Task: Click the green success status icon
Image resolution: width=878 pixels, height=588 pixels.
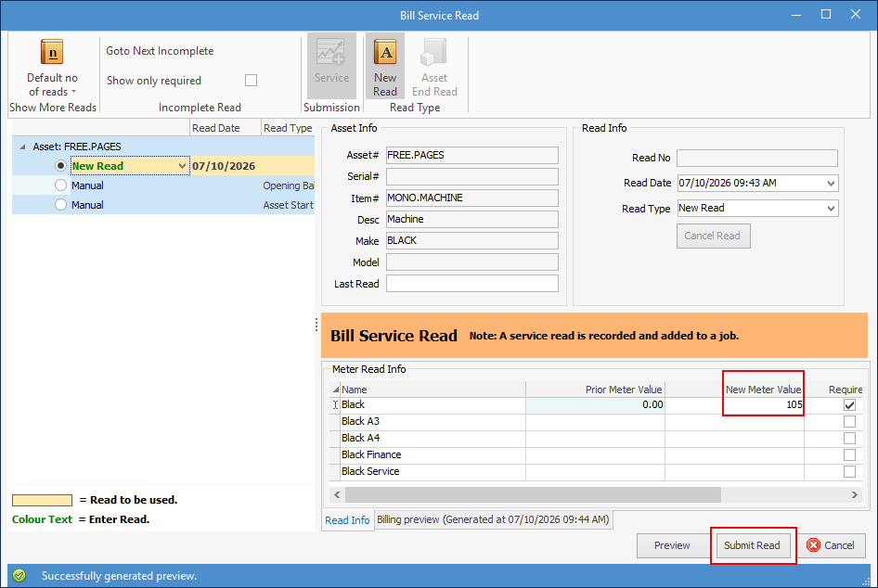Action: click(19, 576)
